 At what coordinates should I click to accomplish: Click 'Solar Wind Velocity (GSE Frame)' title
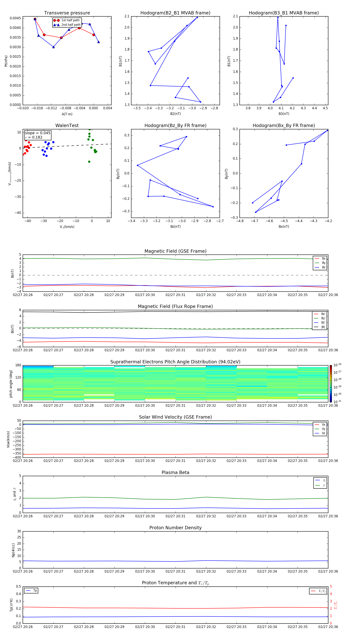(x=175, y=417)
